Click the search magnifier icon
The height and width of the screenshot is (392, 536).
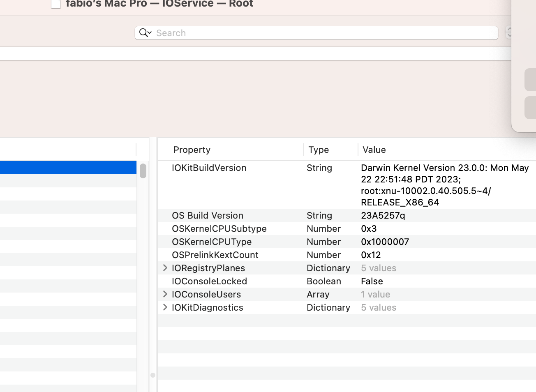pos(145,33)
